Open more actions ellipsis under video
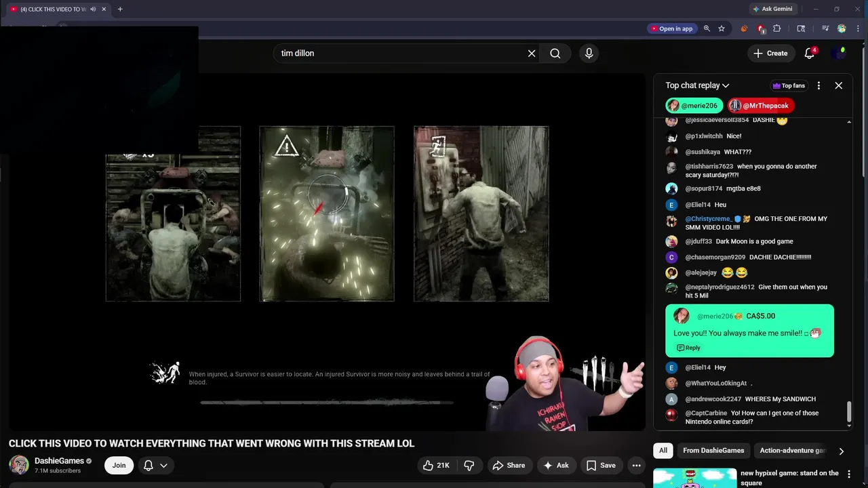The image size is (868, 488). tap(636, 465)
